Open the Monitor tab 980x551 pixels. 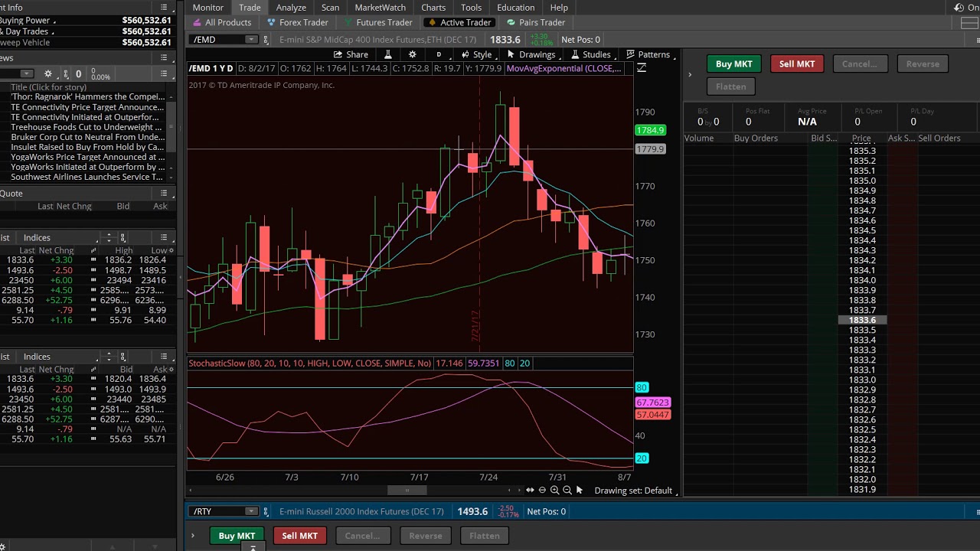click(208, 8)
